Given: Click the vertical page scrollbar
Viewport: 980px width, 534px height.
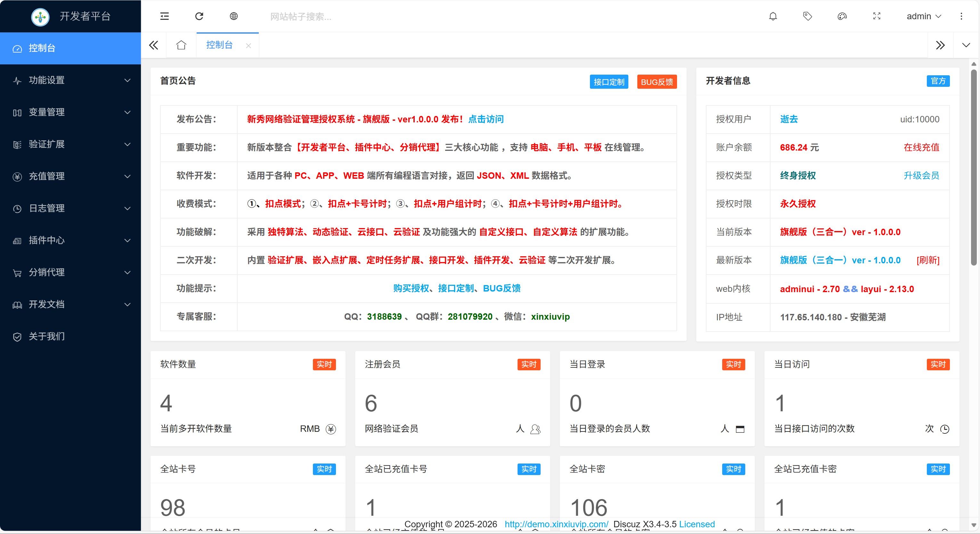Looking at the screenshot, I should coord(973,168).
